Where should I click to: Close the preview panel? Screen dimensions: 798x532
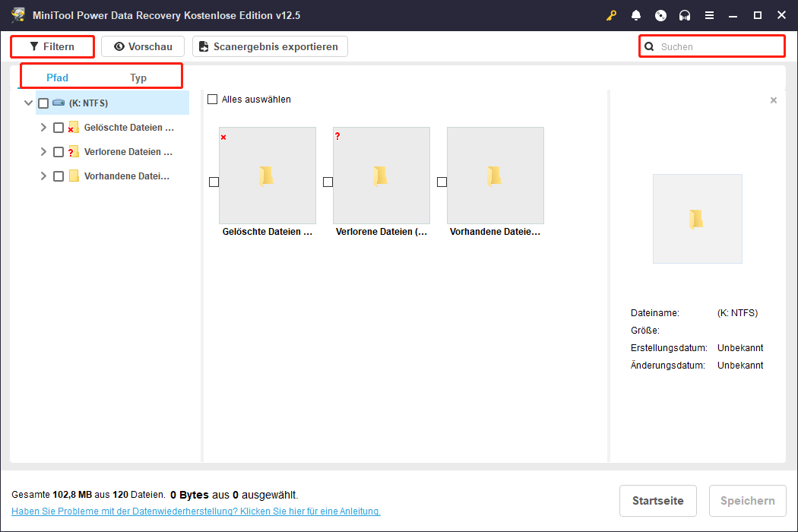[774, 100]
